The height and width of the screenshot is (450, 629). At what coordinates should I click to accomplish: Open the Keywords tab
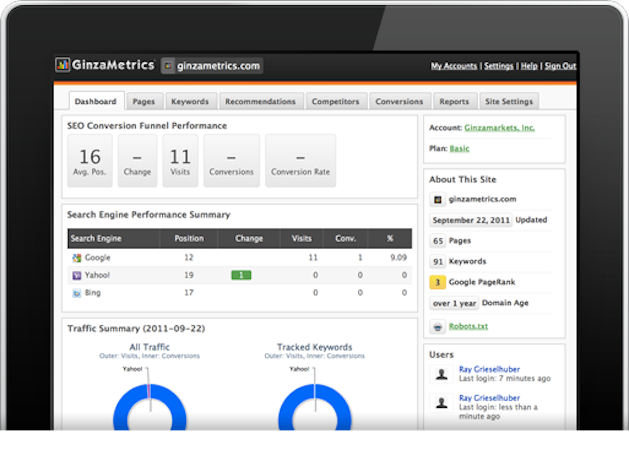click(190, 101)
